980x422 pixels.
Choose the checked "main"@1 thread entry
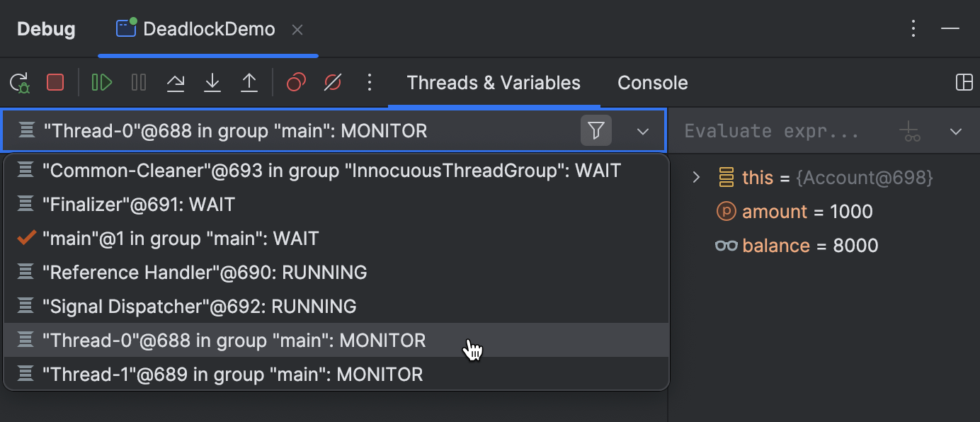pyautogui.click(x=336, y=239)
